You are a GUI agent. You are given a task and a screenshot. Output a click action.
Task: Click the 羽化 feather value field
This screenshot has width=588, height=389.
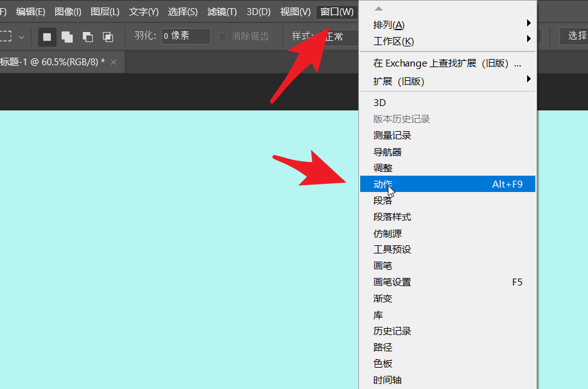point(186,36)
